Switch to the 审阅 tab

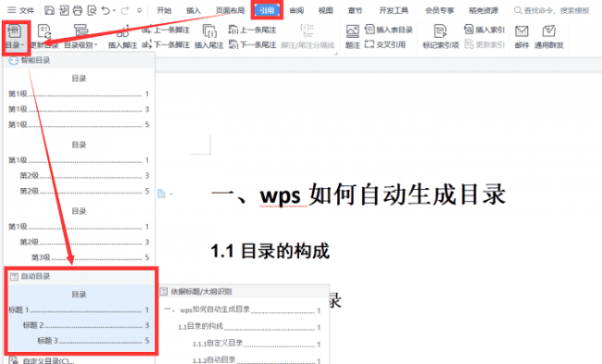[x=296, y=10]
